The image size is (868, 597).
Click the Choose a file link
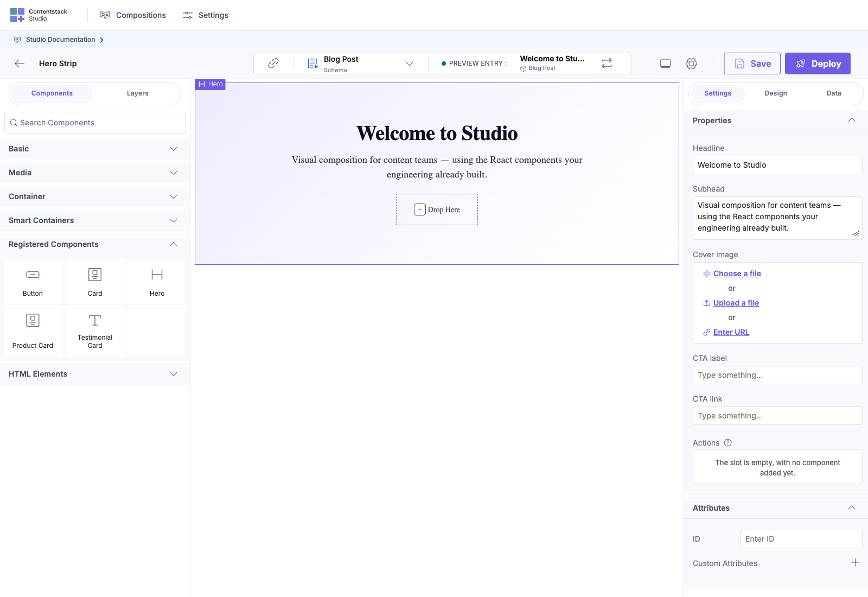click(x=737, y=274)
